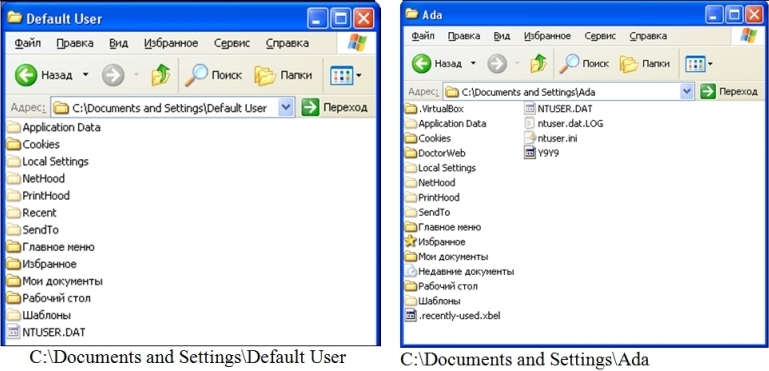The width and height of the screenshot is (769, 371).
Task: Click Forward arrow icon in Default User window
Action: tap(113, 75)
